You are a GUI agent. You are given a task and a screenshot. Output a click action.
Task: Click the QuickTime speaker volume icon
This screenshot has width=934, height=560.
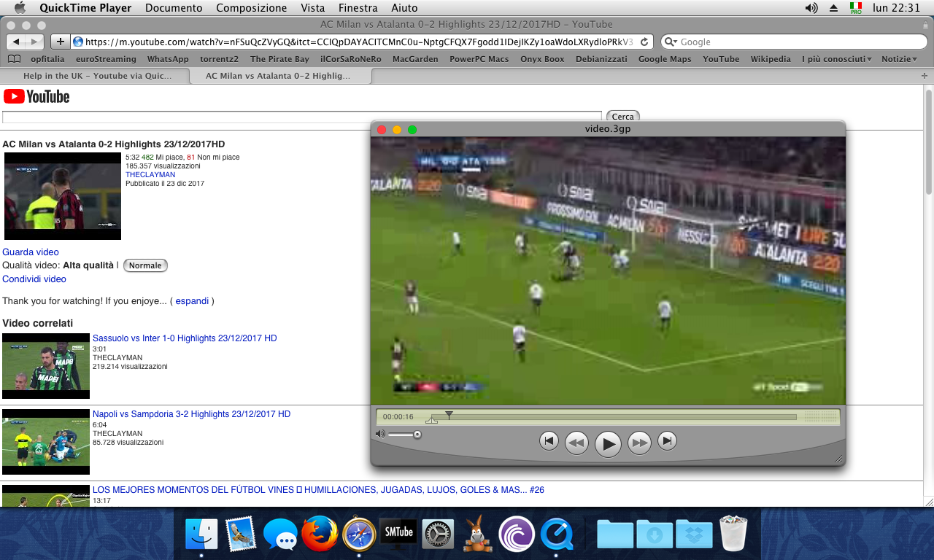380,434
